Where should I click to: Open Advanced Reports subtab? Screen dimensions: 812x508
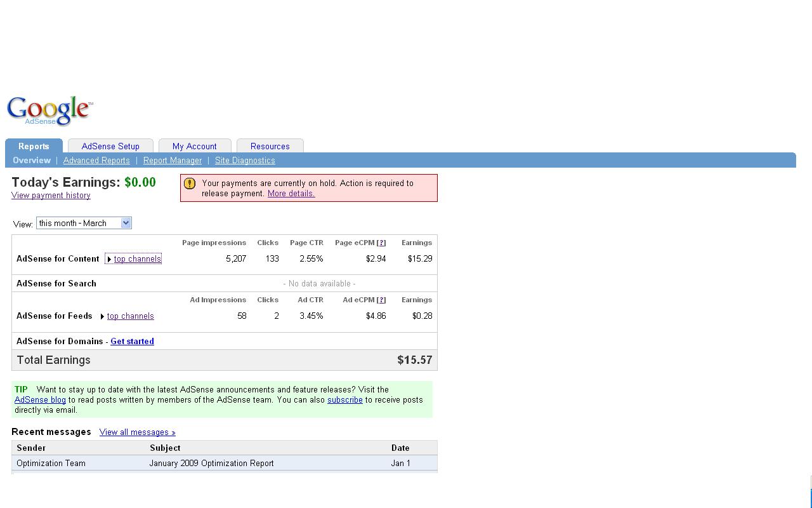[96, 161]
